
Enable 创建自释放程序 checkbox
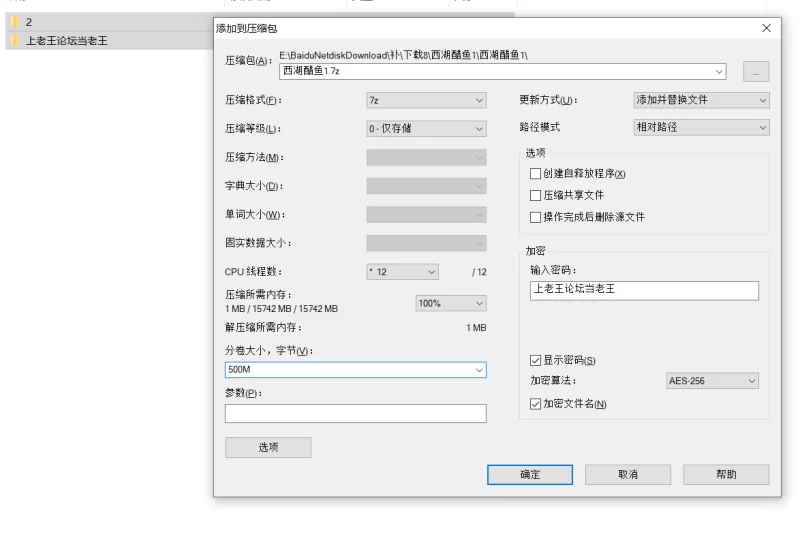click(x=535, y=174)
